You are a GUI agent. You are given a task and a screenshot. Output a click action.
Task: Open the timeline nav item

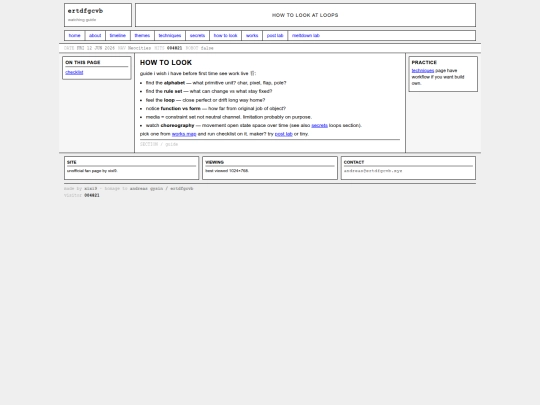click(x=118, y=35)
